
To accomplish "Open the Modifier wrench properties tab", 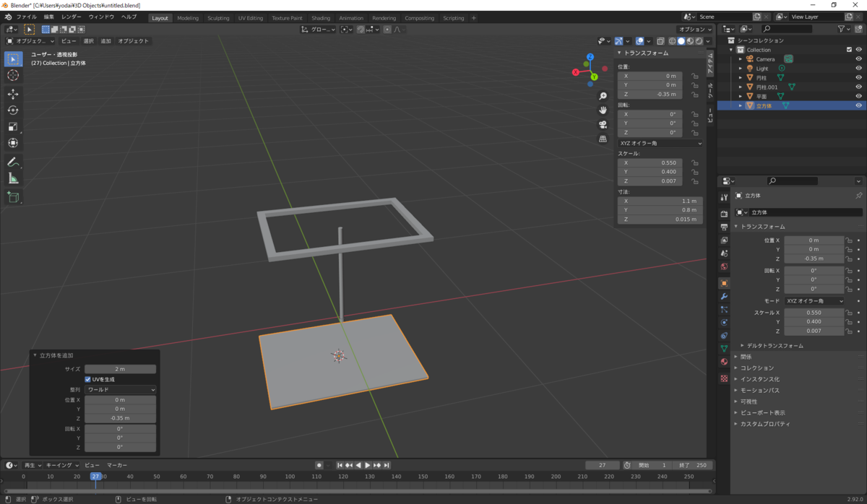I will point(724,297).
